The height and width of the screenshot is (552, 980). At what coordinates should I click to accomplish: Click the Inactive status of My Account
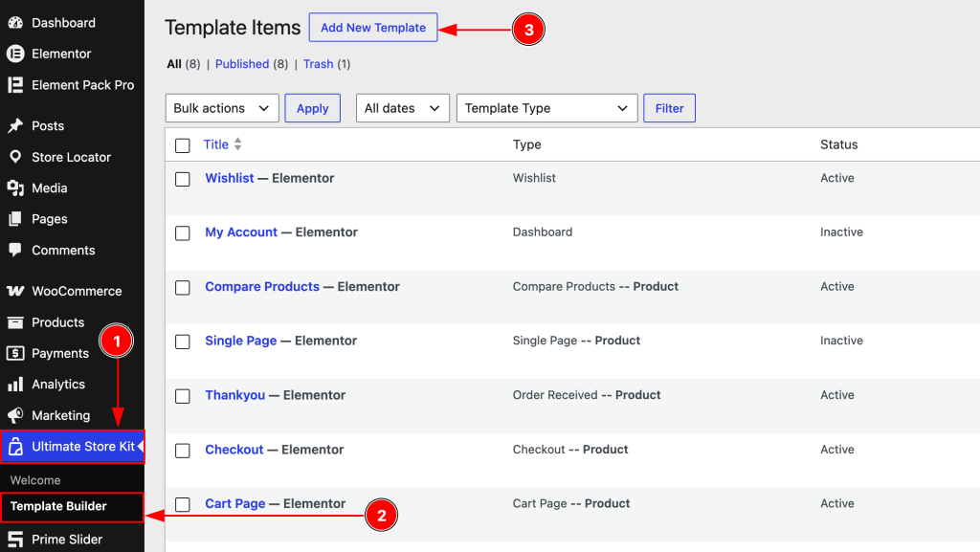pos(841,232)
